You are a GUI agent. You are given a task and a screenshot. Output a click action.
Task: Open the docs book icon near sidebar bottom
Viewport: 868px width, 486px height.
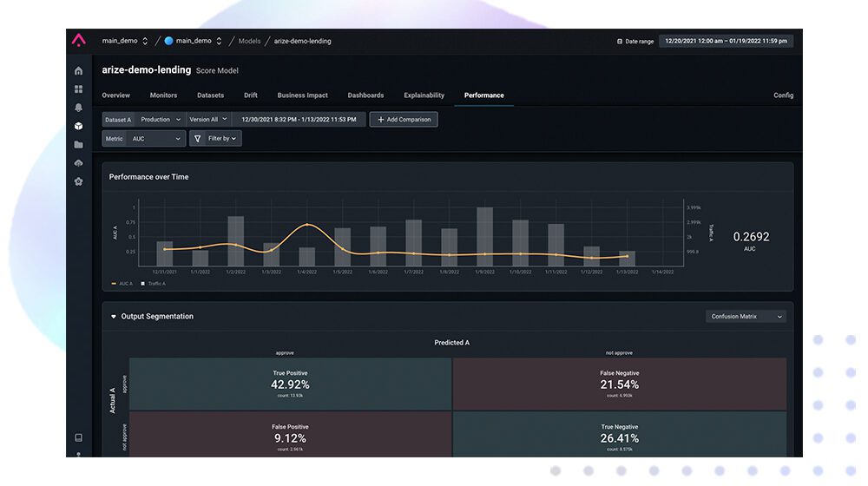click(79, 438)
